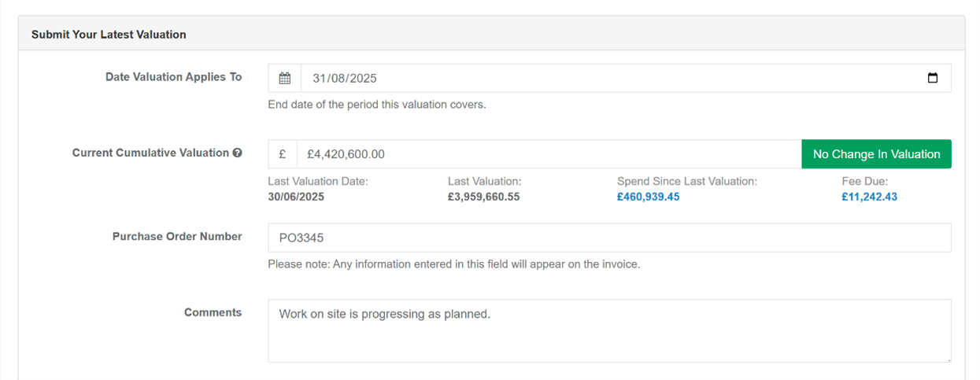980x380 pixels.
Task: Click the invoice note below Purchase Order field
Action: click(x=453, y=264)
